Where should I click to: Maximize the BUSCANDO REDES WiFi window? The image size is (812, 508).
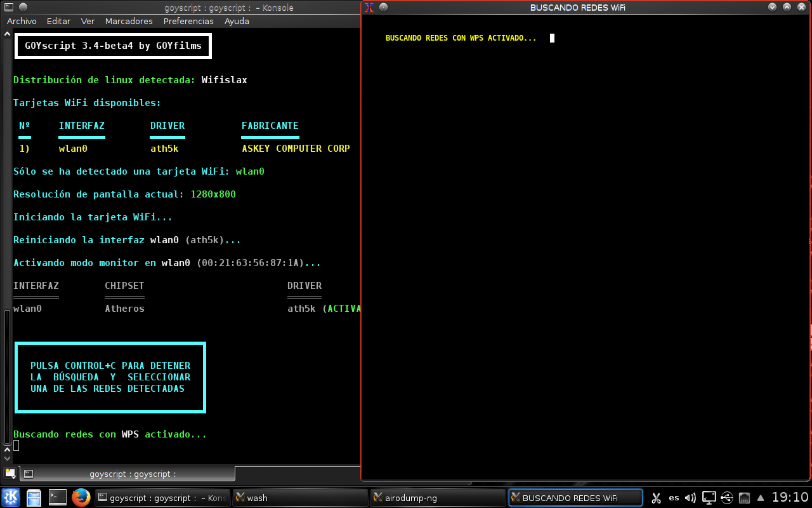787,7
